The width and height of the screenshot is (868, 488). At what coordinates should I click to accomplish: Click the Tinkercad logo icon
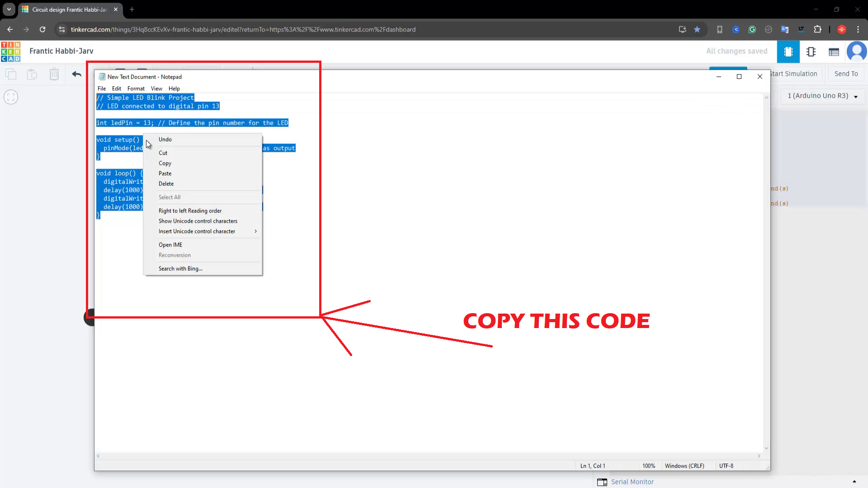[x=10, y=52]
